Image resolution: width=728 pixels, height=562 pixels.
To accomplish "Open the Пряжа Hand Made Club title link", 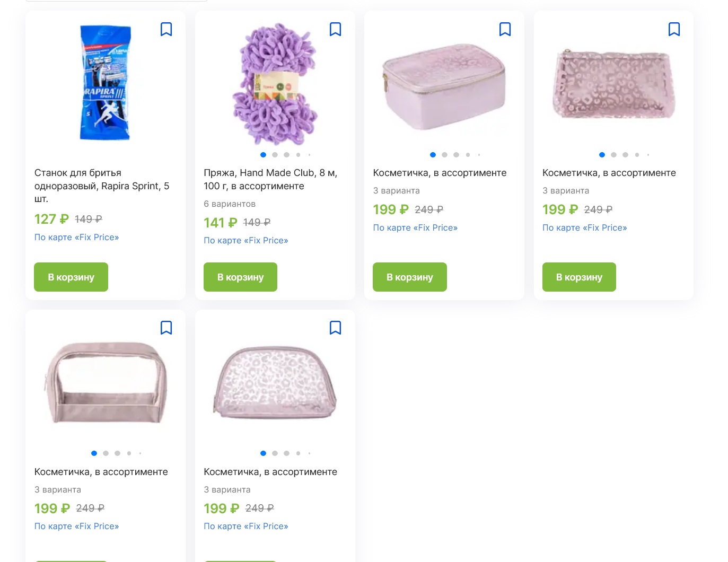I will pos(270,179).
